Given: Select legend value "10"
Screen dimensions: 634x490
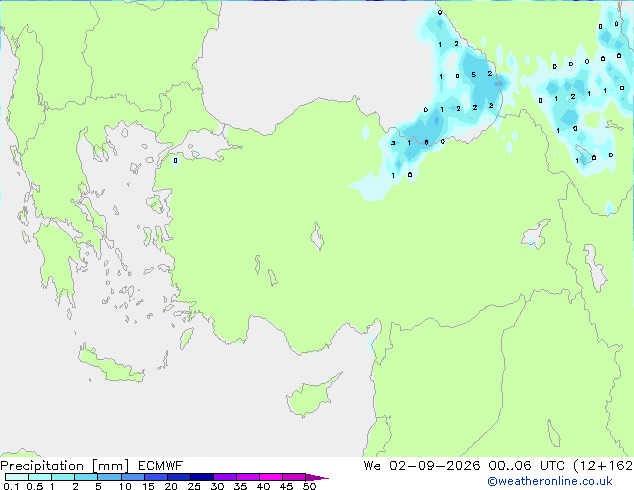Looking at the screenshot, I should point(125,486).
